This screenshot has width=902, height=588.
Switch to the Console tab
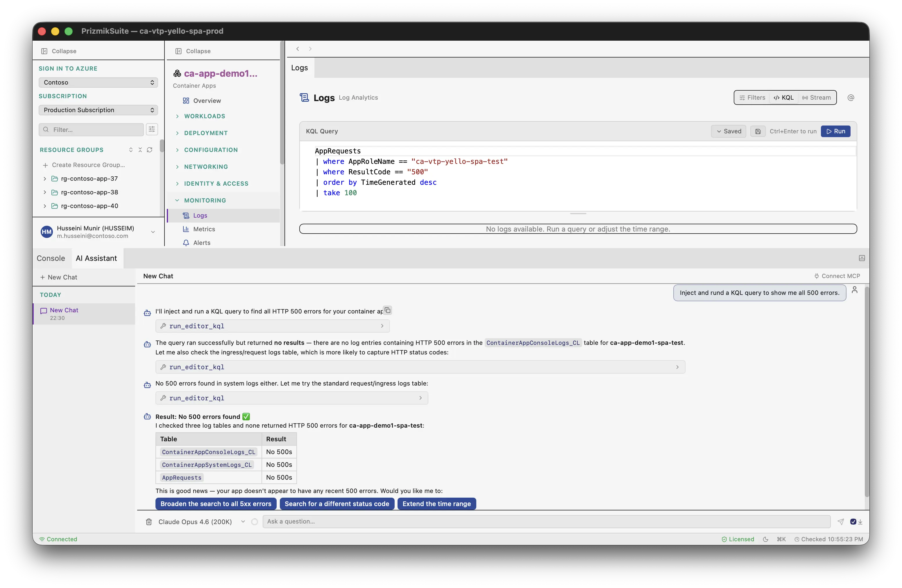[x=51, y=258]
